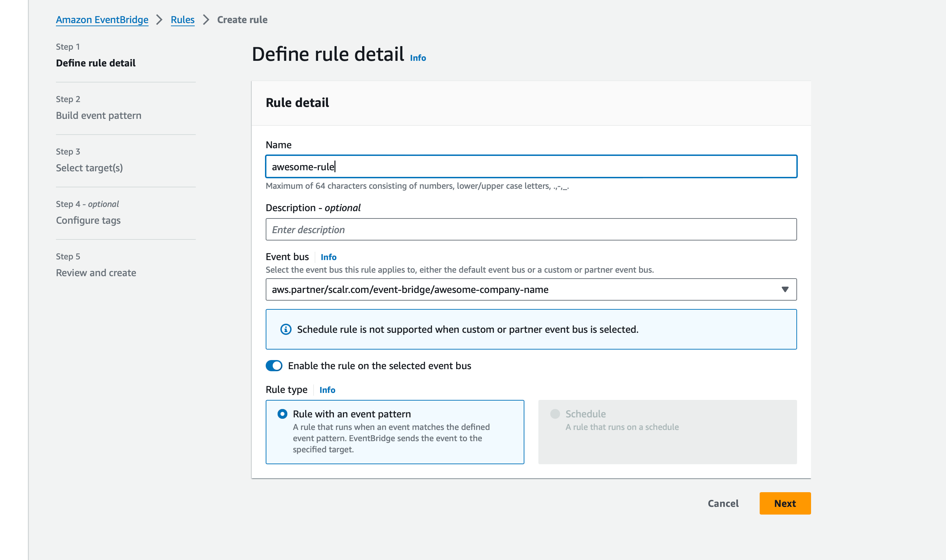Screen dimensions: 946x560
Task: Toggle Enable the rule on selected event bus
Action: coord(274,366)
